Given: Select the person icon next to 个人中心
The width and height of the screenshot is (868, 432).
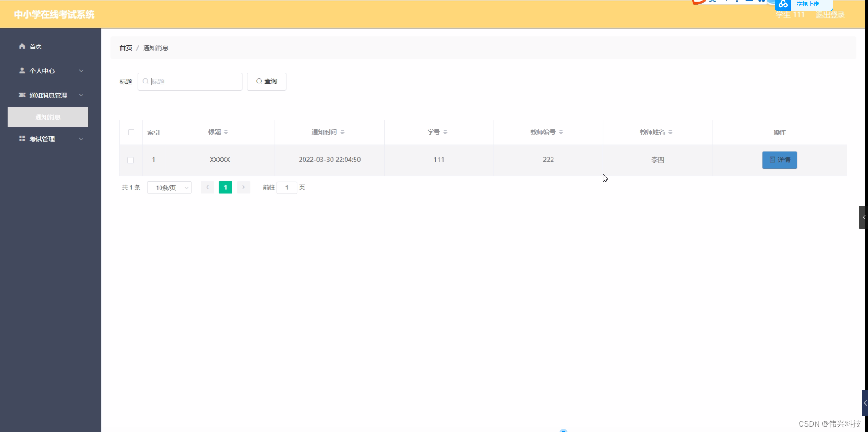Looking at the screenshot, I should [x=21, y=71].
